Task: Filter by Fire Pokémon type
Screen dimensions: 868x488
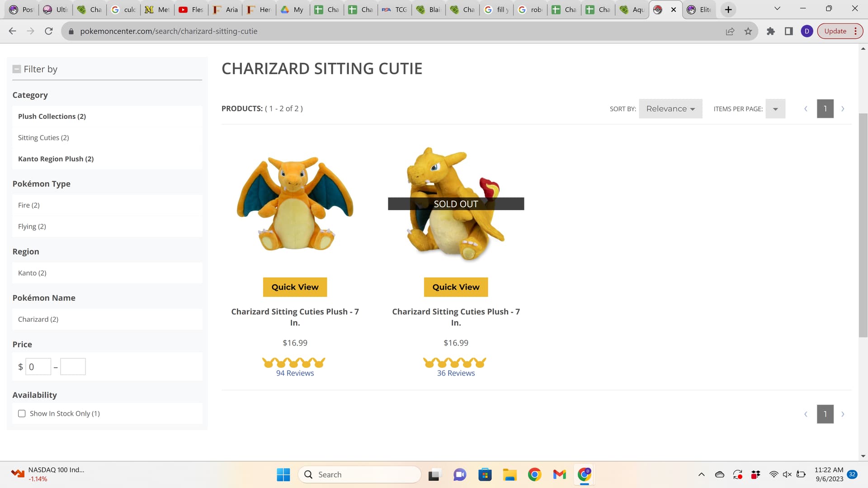Action: click(29, 205)
